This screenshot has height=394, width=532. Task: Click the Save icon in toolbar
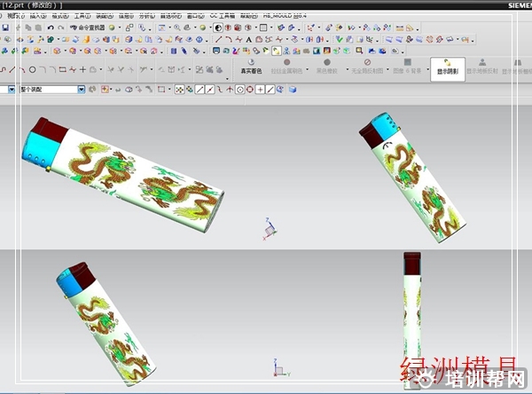click(6, 28)
